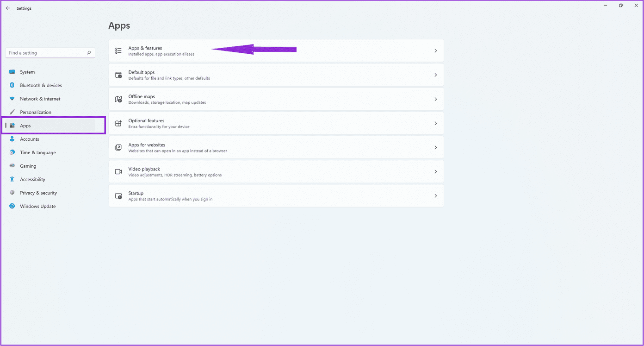Image resolution: width=644 pixels, height=346 pixels.
Task: Open the Network & internet Wi-Fi icon
Action: (12, 99)
